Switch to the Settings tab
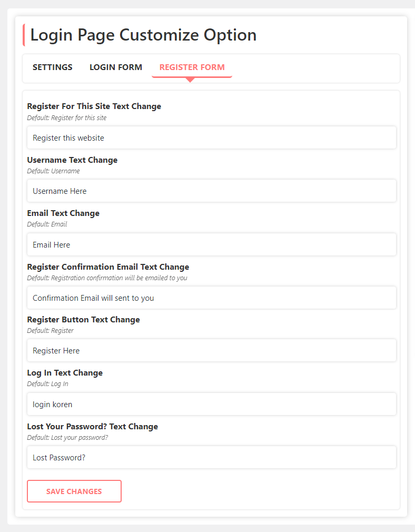 (x=53, y=67)
